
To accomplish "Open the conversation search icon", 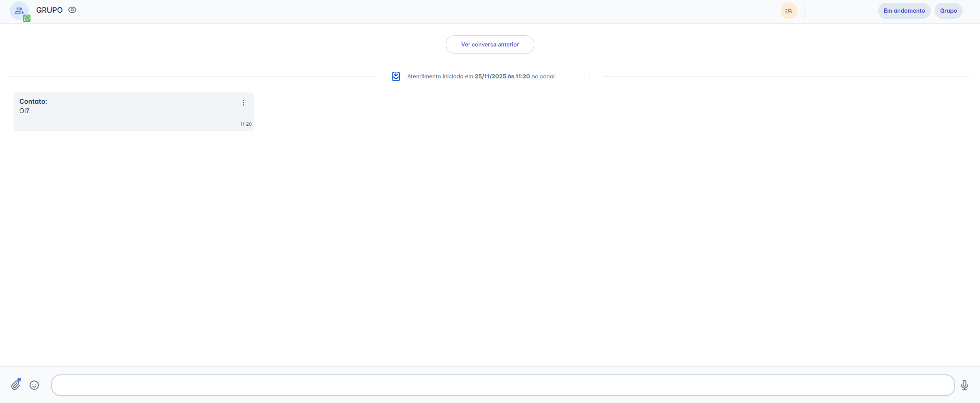I will [789, 11].
